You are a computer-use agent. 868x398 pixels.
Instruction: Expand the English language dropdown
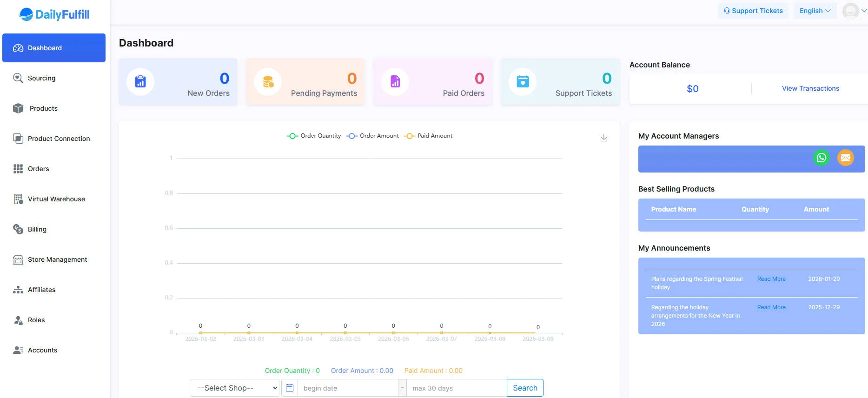coord(815,11)
